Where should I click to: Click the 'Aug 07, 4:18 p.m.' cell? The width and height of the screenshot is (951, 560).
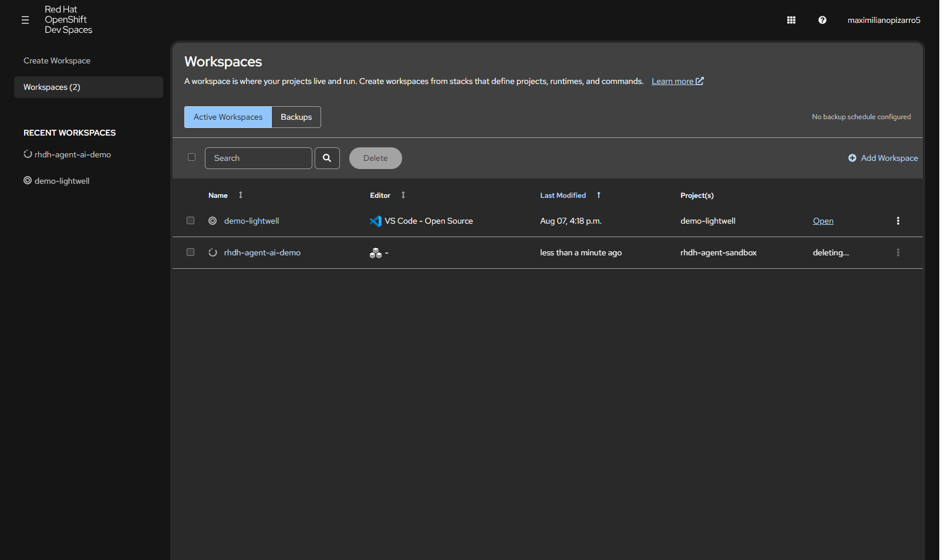click(571, 221)
